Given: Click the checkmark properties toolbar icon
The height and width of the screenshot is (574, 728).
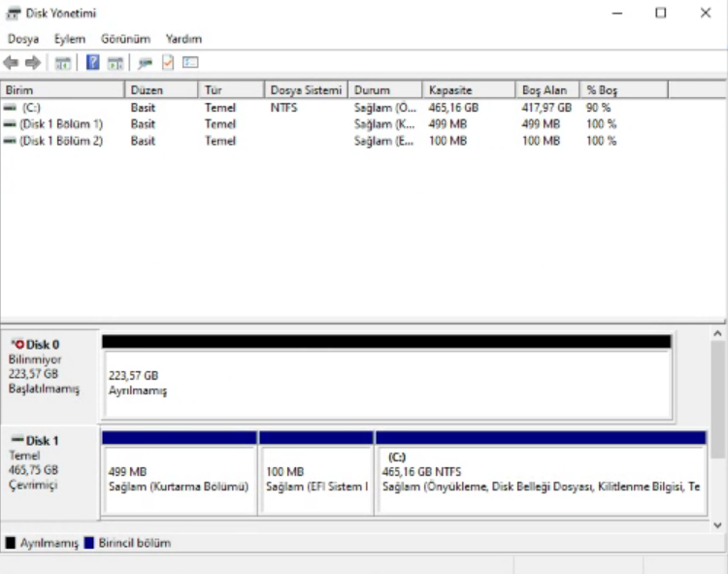Looking at the screenshot, I should click(168, 62).
